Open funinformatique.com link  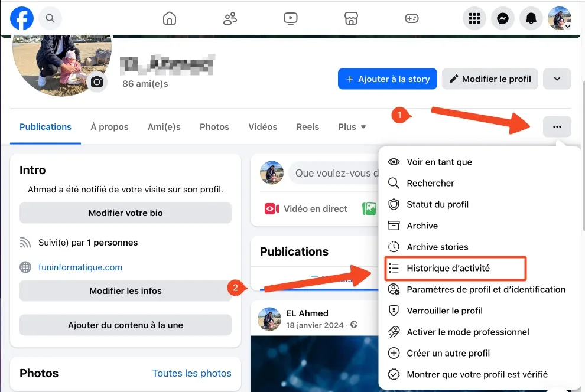point(80,267)
